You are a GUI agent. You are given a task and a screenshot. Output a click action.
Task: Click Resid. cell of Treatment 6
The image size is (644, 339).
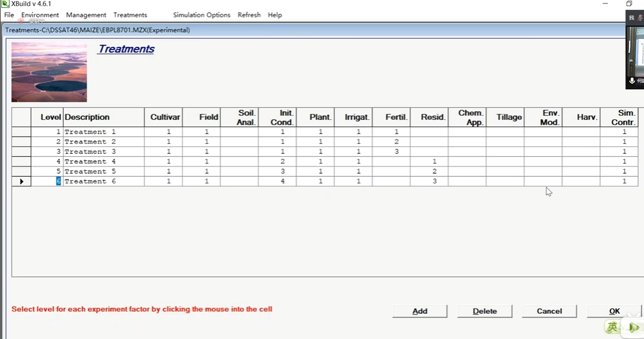point(429,181)
